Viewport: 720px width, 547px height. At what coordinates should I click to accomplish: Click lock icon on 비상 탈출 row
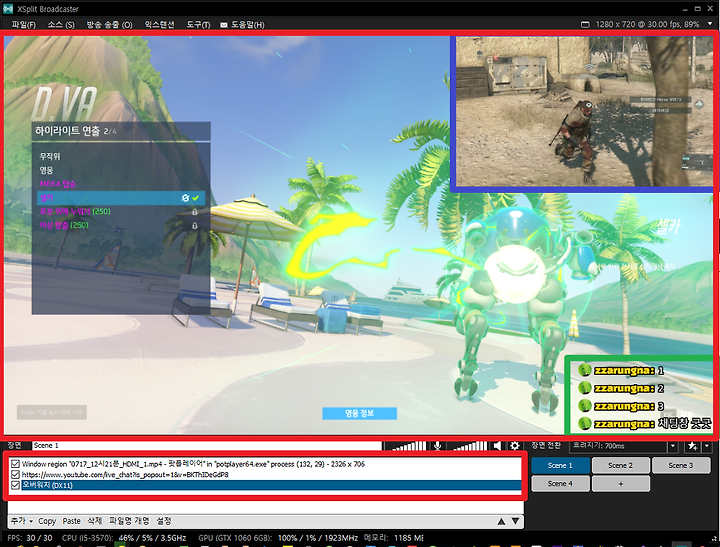point(195,226)
